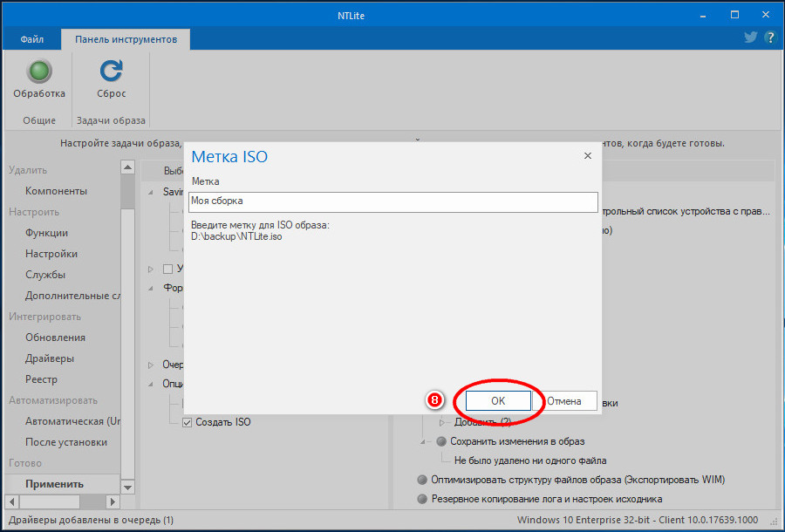The image size is (785, 532).
Task: Open the Дополнительные sidebar item
Action: tap(72, 296)
